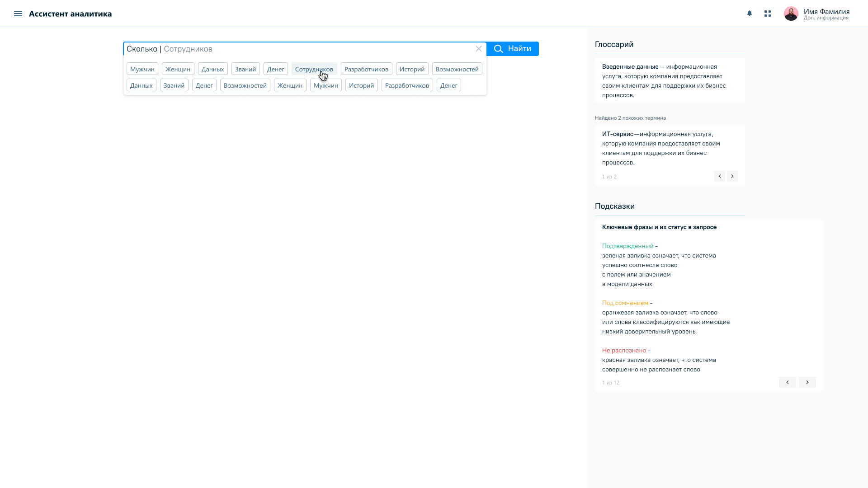
Task: Select Разработчиков chip in second row
Action: [x=407, y=85]
